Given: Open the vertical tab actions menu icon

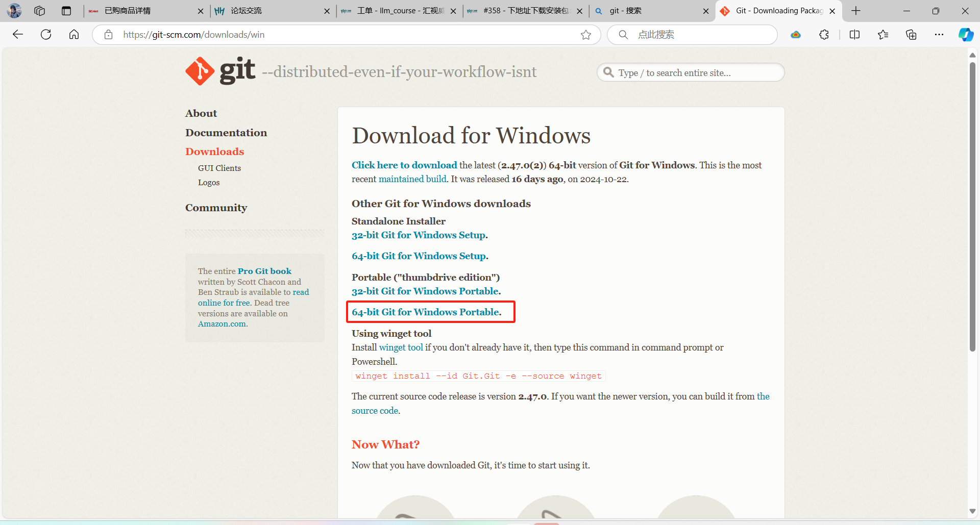Looking at the screenshot, I should [66, 11].
